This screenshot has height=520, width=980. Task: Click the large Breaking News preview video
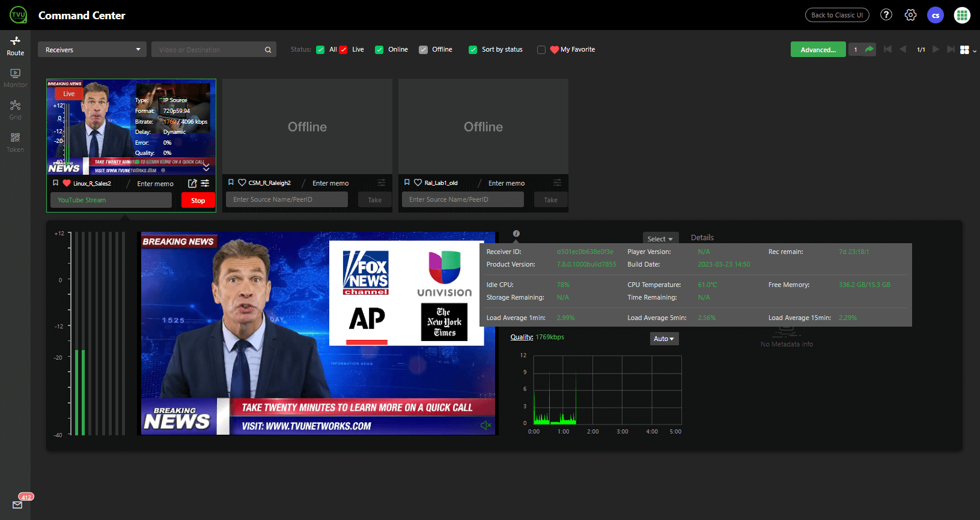317,333
